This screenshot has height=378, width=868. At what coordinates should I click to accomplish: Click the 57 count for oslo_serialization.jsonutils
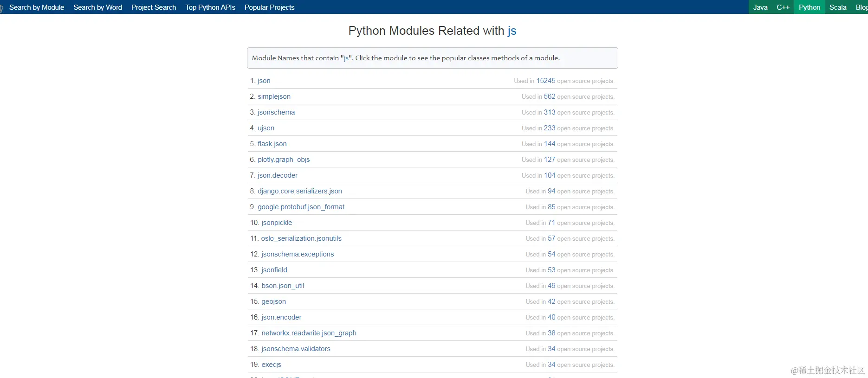[x=551, y=238]
